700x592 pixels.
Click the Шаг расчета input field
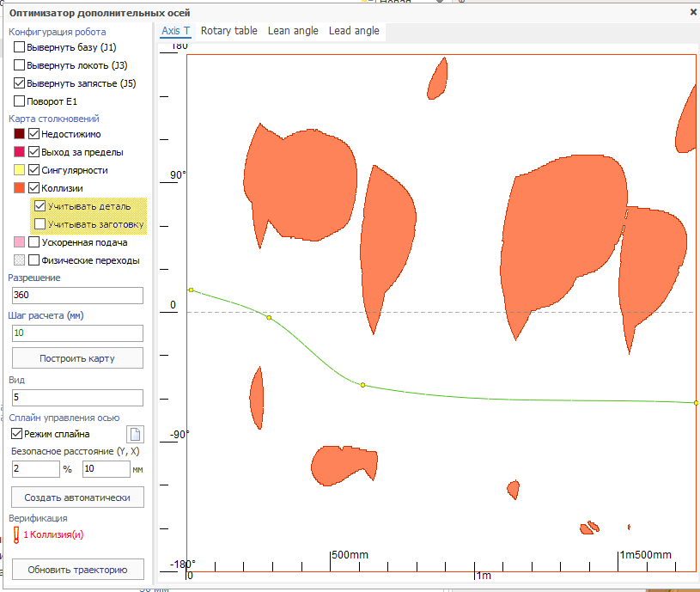pos(77,333)
